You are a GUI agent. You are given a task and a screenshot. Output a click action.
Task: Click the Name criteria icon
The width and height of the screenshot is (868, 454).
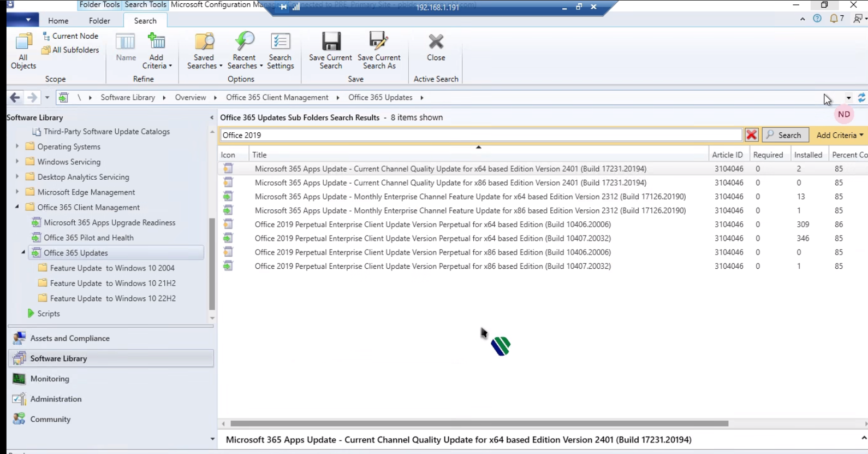coord(126,47)
